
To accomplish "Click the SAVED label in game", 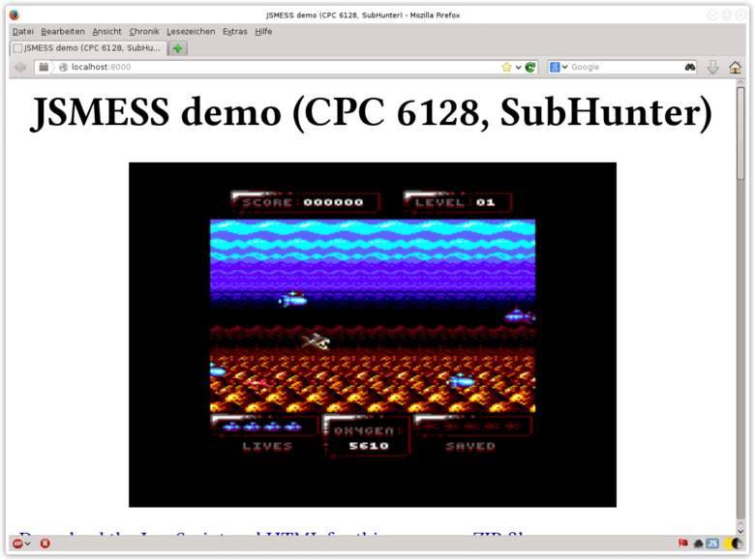I will pos(470,447).
